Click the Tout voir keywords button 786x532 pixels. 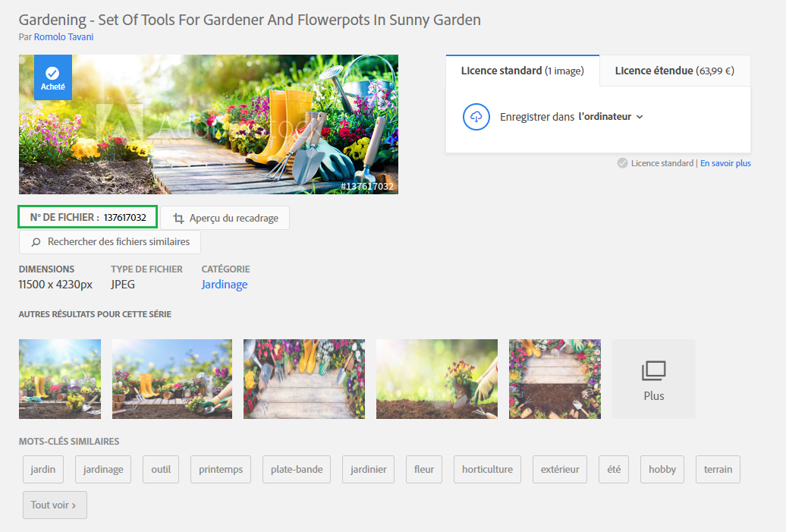tap(54, 505)
